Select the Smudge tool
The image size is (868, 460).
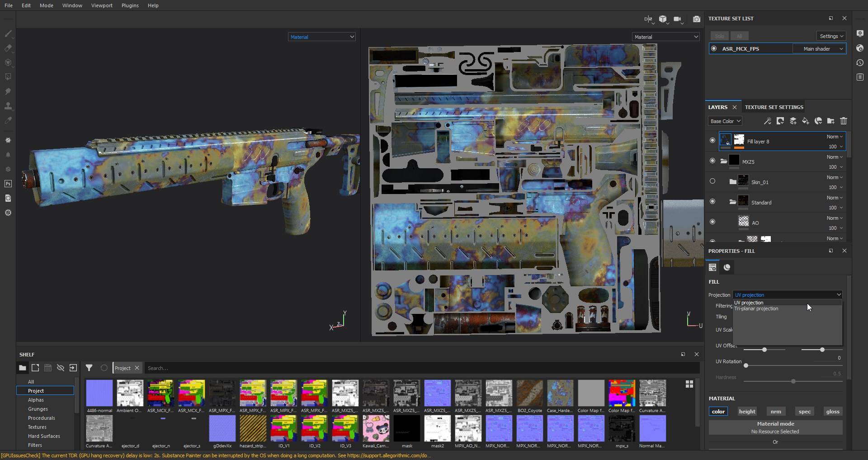8,91
